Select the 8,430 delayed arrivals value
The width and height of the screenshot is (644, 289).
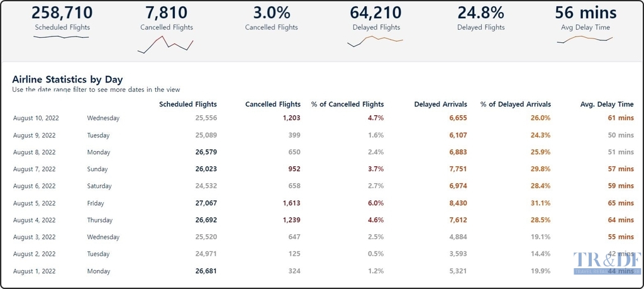coord(457,203)
